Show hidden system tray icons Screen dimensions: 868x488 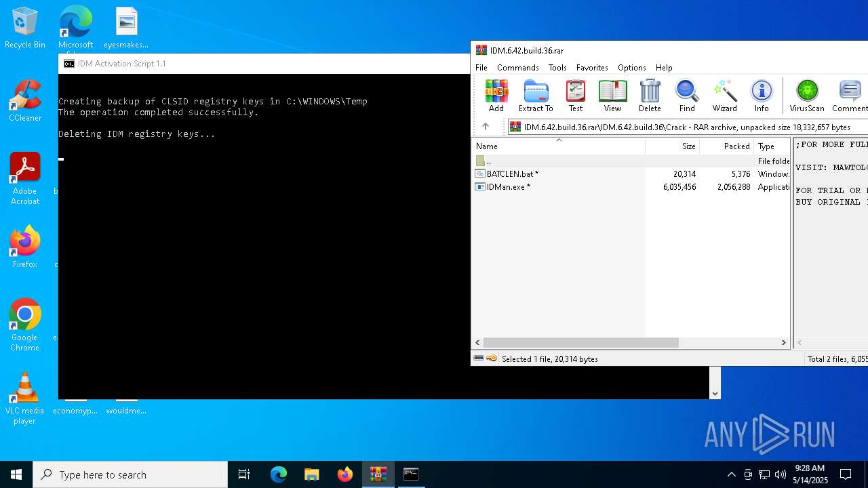coord(731,474)
